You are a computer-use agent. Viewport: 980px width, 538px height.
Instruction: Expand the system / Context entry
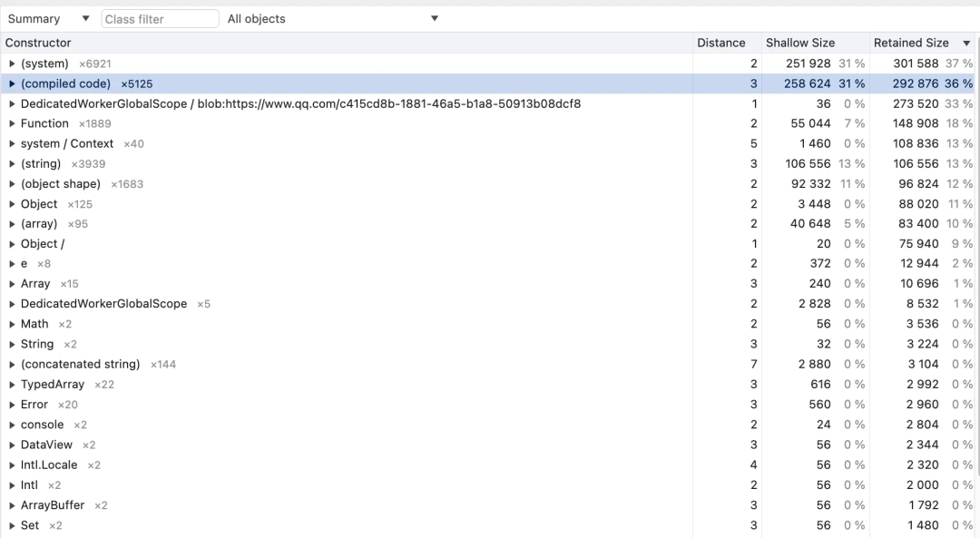(x=12, y=143)
